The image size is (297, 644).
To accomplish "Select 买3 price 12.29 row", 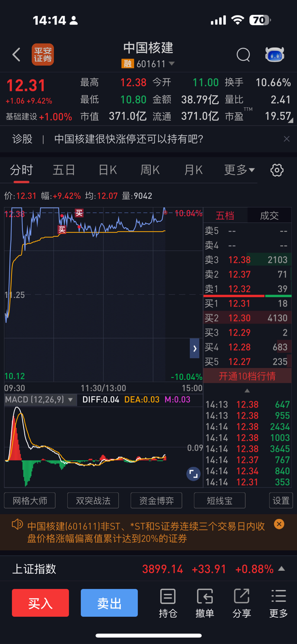I will [x=247, y=333].
